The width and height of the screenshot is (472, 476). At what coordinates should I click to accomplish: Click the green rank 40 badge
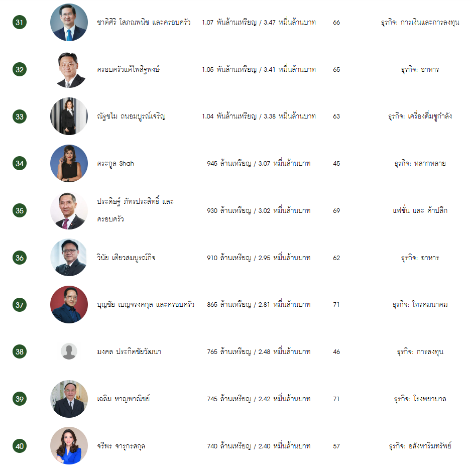[x=20, y=446]
